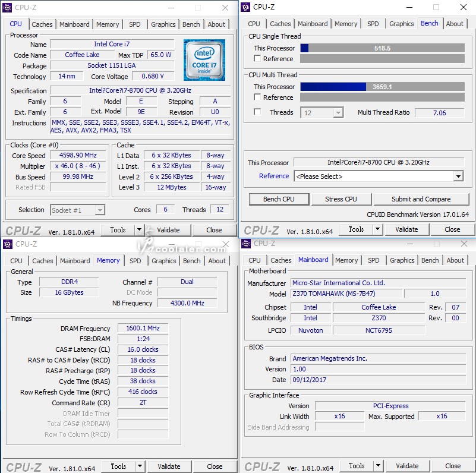
Task: Expand Tools dropdown arrow in Mainboard window
Action: pyautogui.click(x=379, y=466)
